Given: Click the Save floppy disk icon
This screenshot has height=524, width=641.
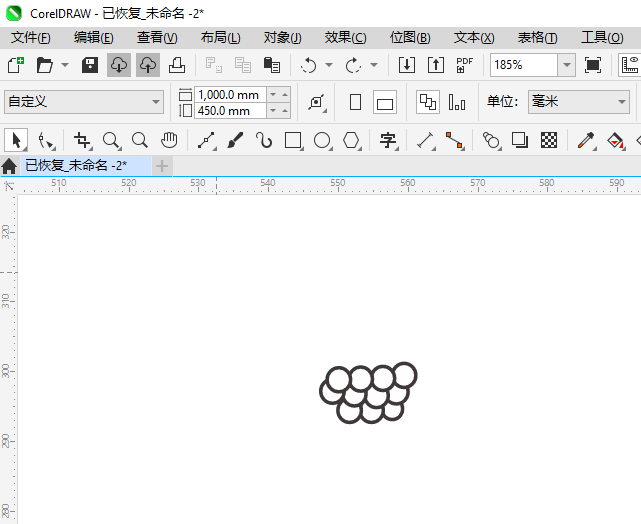Looking at the screenshot, I should (x=90, y=65).
